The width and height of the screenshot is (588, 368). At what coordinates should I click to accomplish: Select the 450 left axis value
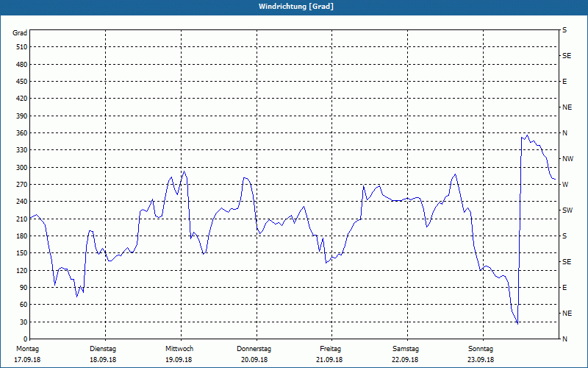[x=22, y=82]
